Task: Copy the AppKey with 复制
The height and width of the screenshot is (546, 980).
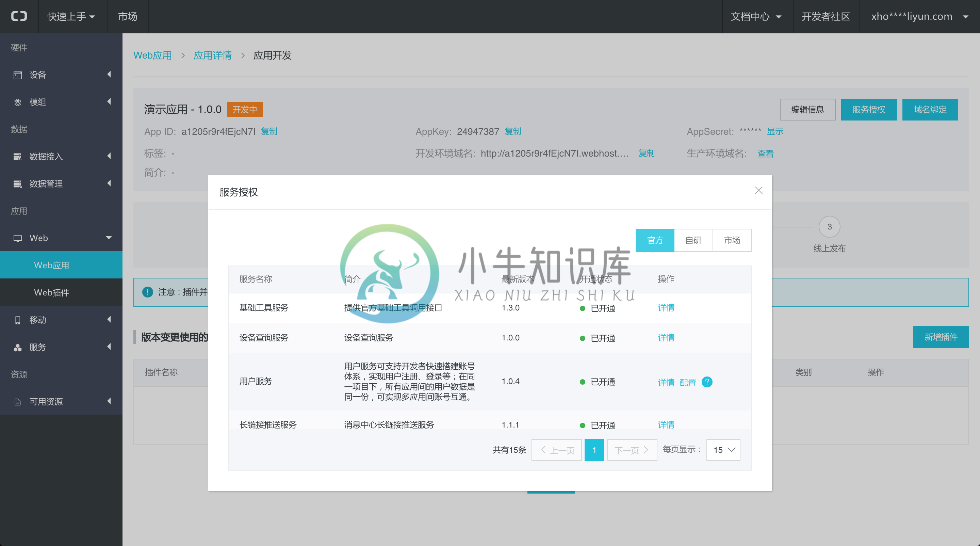Action: 513,132
